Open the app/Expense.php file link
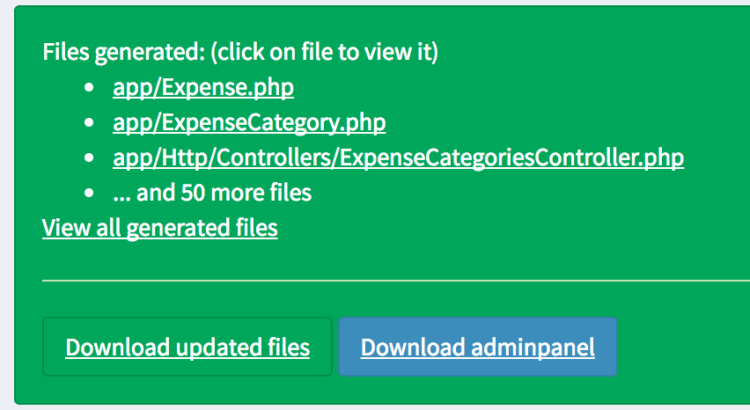 click(204, 87)
